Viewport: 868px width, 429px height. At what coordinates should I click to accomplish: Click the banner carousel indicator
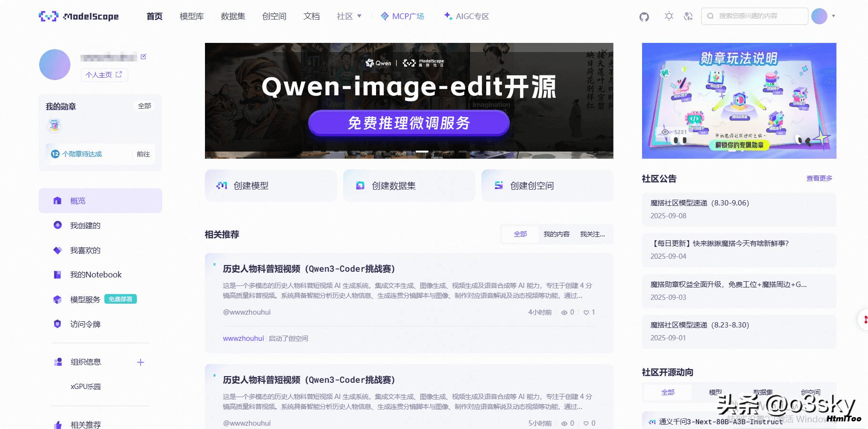pyautogui.click(x=422, y=152)
